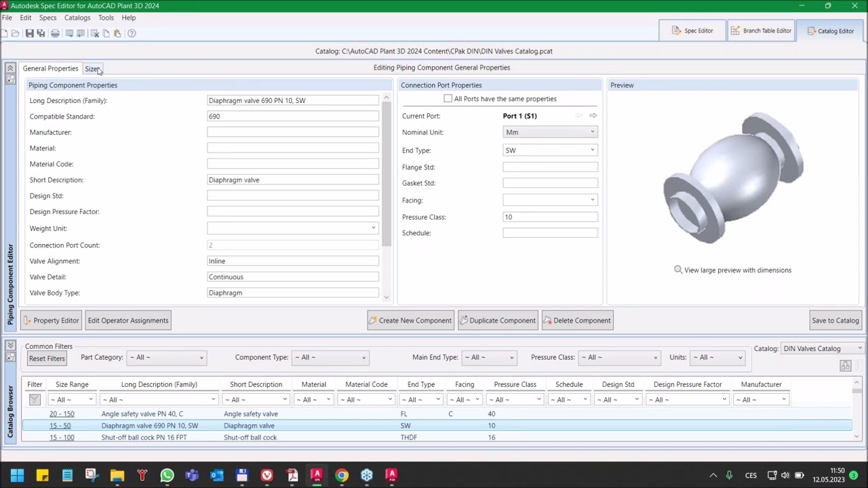This screenshot has width=868, height=488.
Task: Open the File menu
Action: (x=7, y=18)
